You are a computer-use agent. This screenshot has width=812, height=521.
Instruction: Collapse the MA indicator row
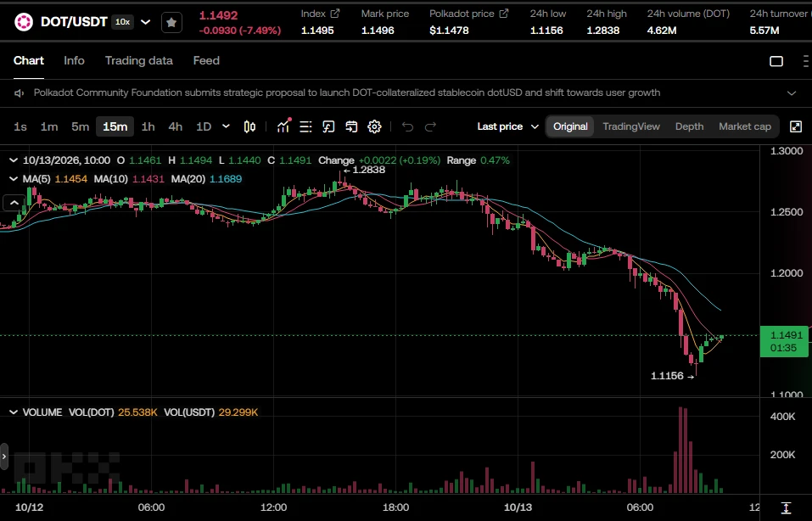14,179
